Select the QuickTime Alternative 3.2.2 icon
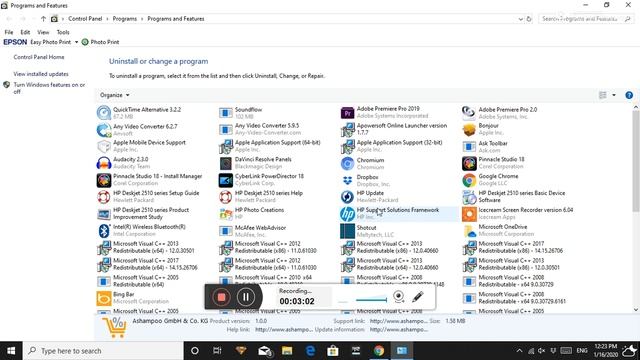Image resolution: width=640 pixels, height=360 pixels. click(x=104, y=112)
